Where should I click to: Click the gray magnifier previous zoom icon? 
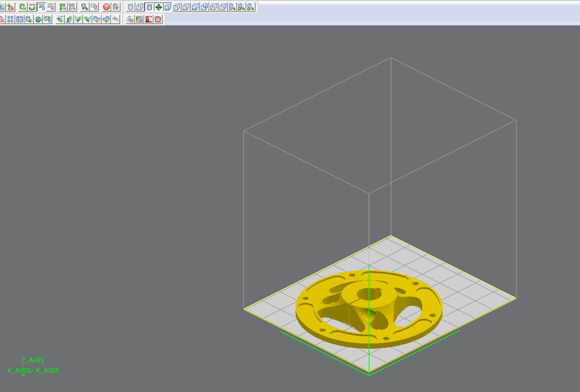pos(94,7)
